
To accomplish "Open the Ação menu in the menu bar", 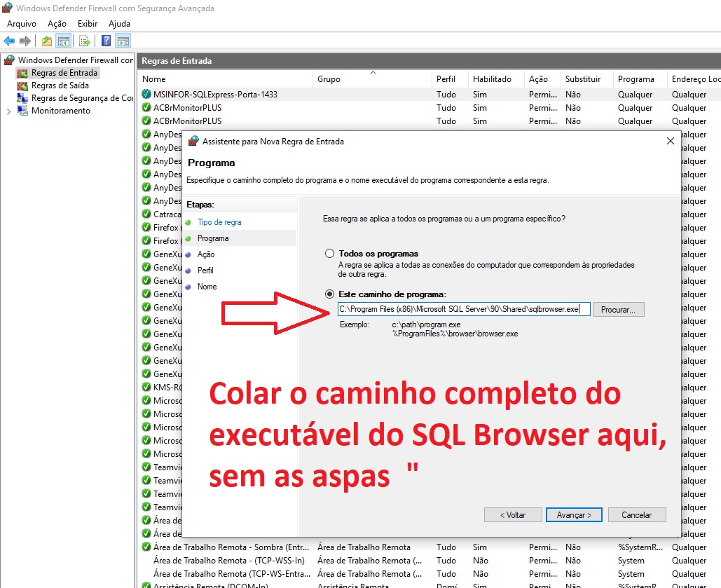I will (57, 24).
